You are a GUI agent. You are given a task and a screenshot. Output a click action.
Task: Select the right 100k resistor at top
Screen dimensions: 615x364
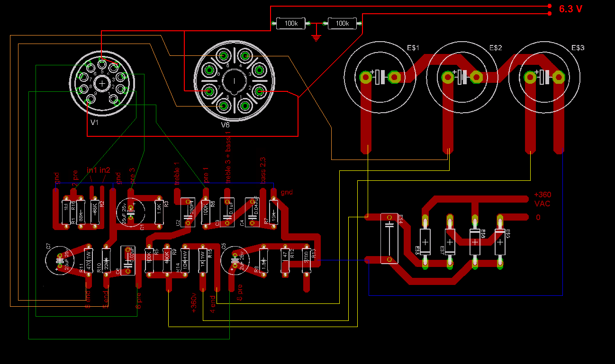pos(342,23)
